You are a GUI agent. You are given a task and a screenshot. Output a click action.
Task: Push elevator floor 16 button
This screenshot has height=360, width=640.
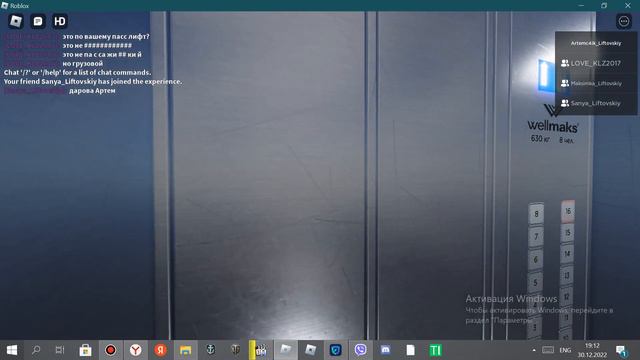click(x=568, y=211)
